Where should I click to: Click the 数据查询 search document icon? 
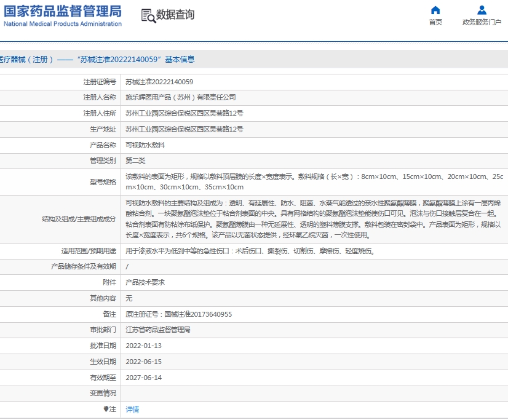pyautogui.click(x=148, y=15)
